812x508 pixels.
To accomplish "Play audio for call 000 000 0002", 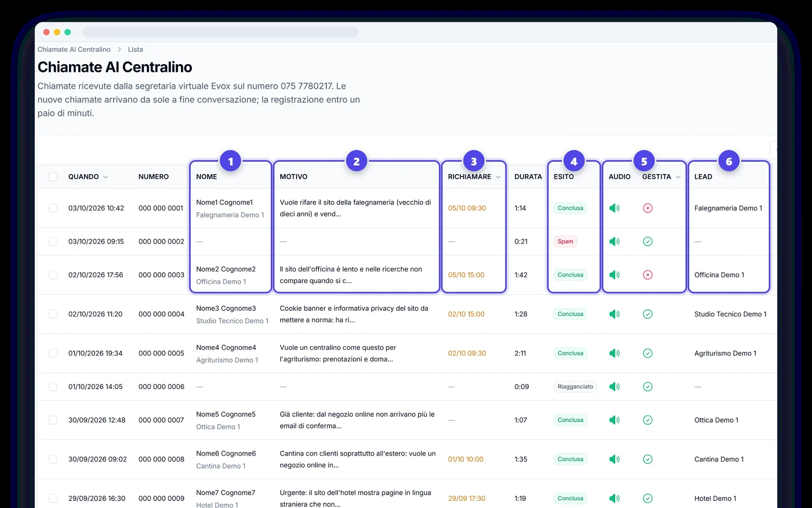I will [614, 241].
